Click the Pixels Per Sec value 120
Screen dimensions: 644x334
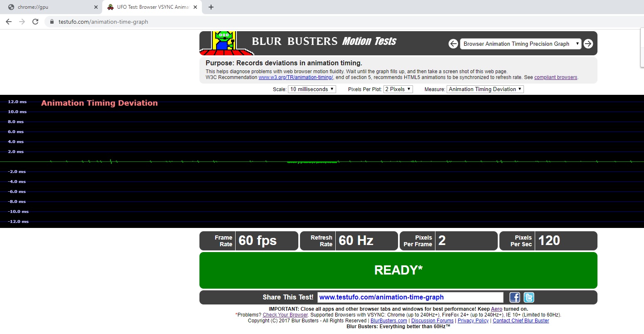[549, 240]
